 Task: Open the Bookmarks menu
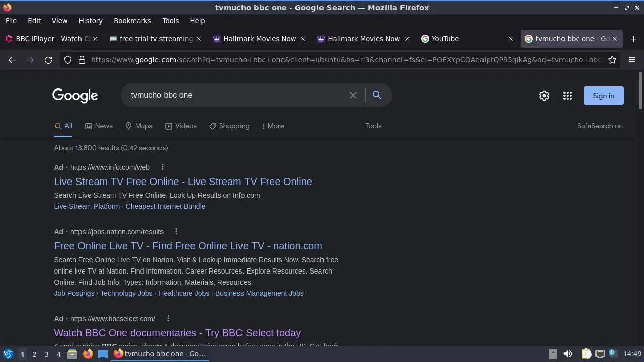tap(132, 21)
